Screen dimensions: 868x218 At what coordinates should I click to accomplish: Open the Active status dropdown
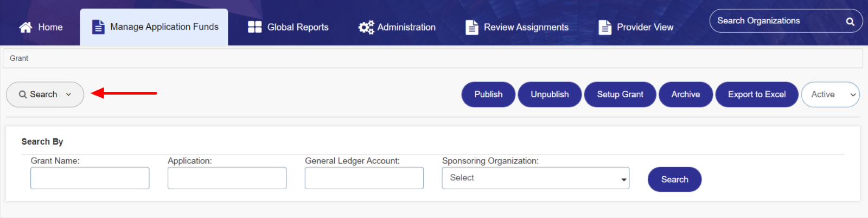click(830, 95)
